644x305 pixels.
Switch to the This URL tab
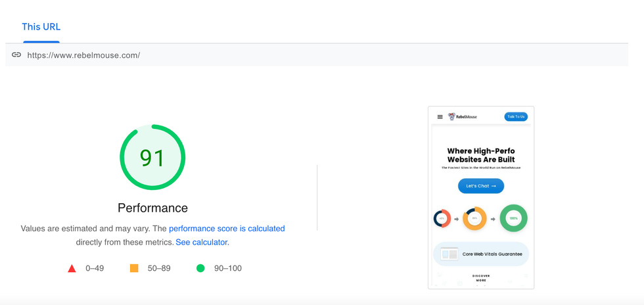pos(41,27)
